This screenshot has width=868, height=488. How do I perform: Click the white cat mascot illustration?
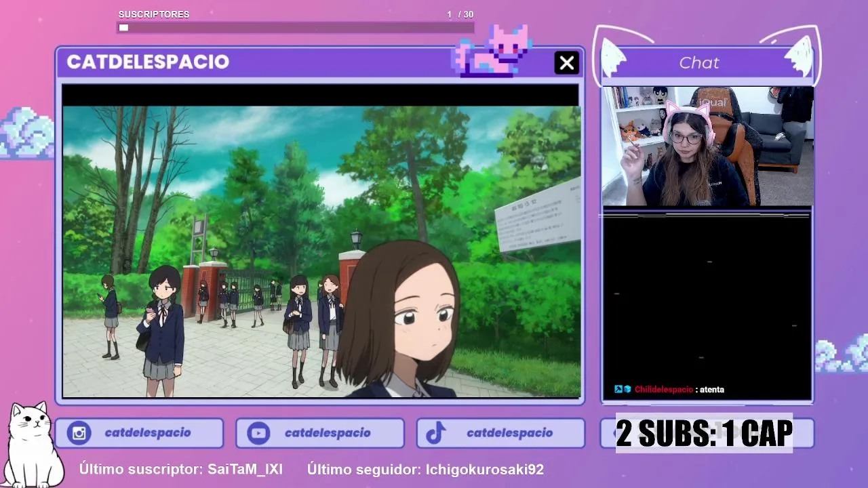tap(33, 444)
